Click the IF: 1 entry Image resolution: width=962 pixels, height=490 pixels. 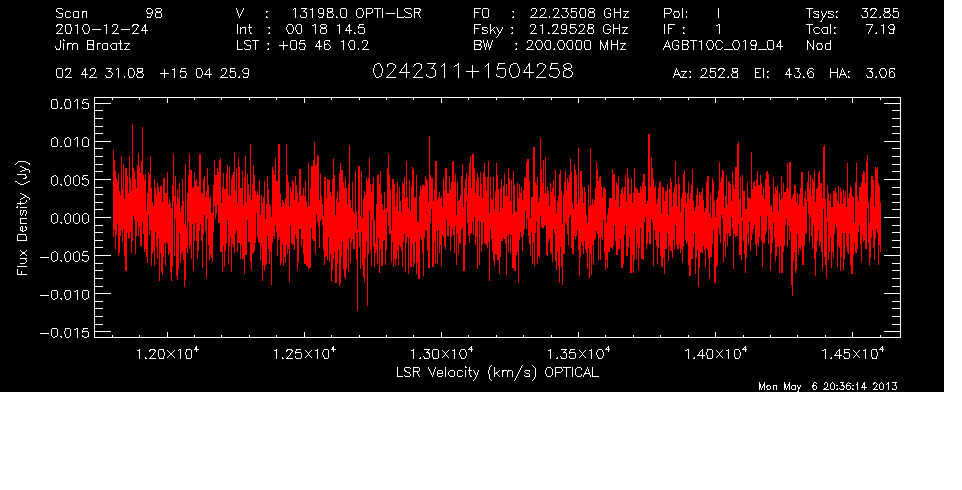coord(693,29)
